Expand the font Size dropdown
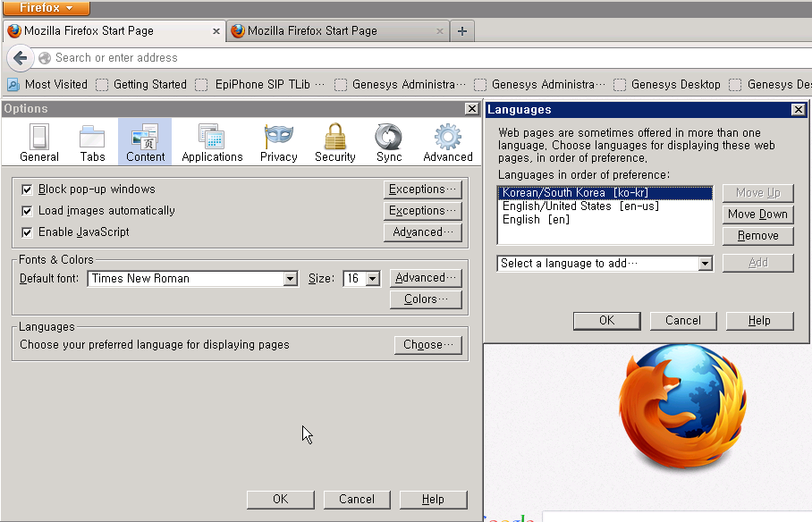This screenshot has height=522, width=812. point(372,279)
